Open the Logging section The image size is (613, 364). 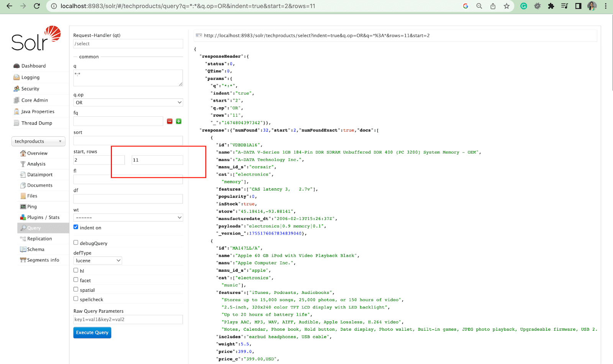pyautogui.click(x=30, y=77)
